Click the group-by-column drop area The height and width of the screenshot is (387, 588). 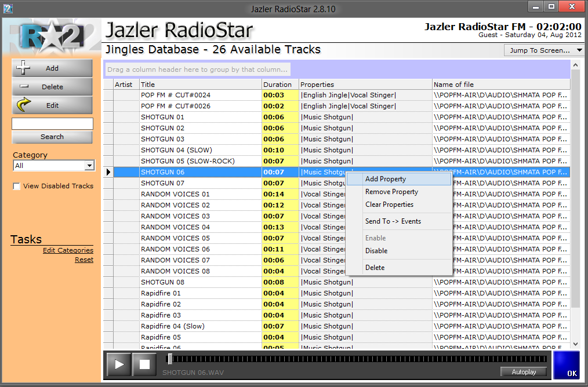(197, 70)
